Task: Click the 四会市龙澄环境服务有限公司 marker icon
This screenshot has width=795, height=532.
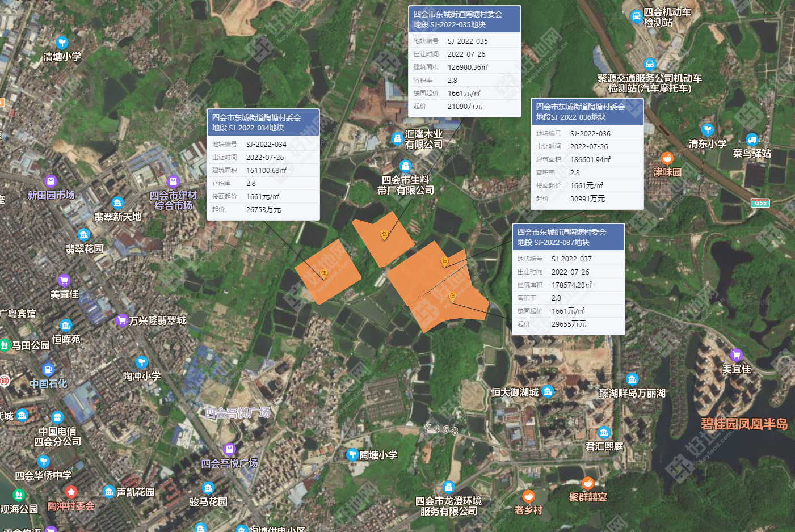Action: pos(448,487)
